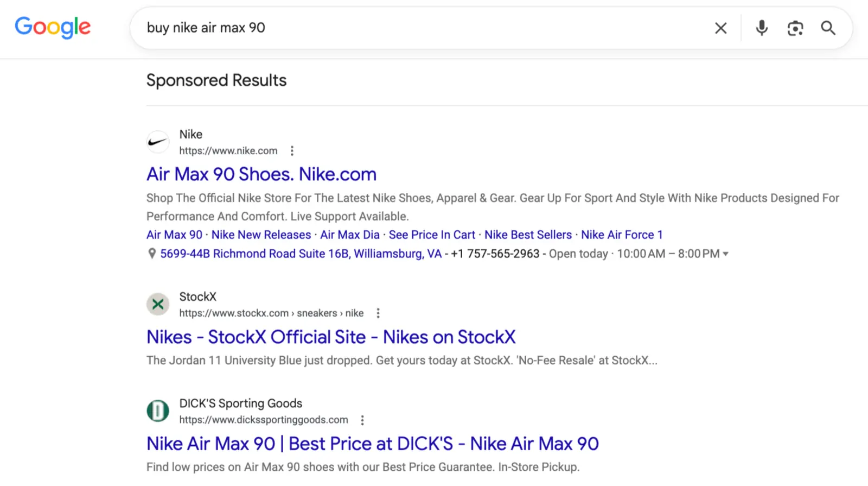
Task: Open three-dot menu for StockX ad
Action: click(378, 313)
